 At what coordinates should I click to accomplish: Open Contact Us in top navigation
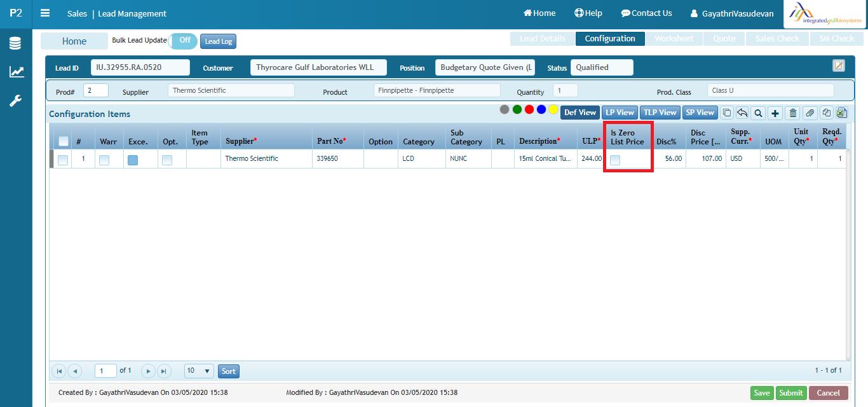click(x=646, y=13)
